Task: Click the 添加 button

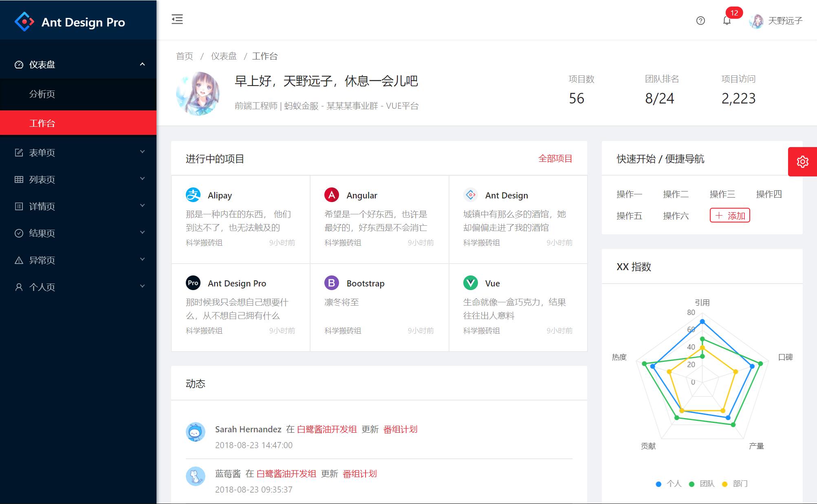Action: click(x=730, y=216)
